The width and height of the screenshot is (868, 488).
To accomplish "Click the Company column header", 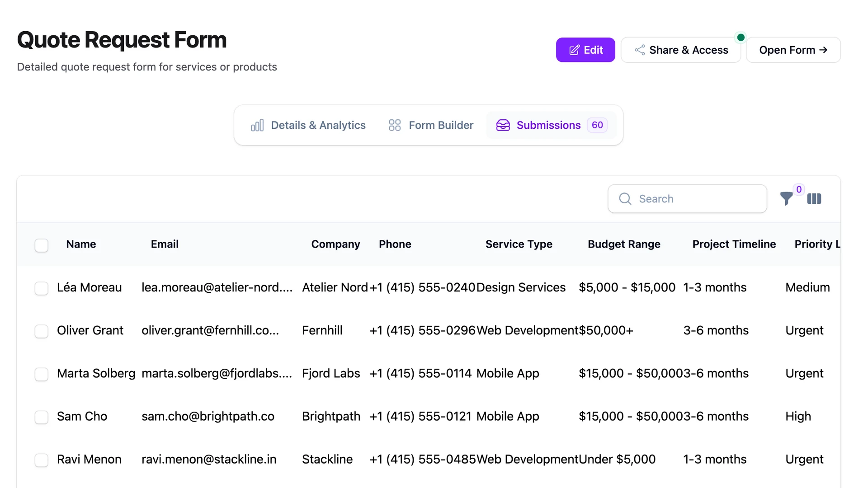I will click(x=335, y=244).
